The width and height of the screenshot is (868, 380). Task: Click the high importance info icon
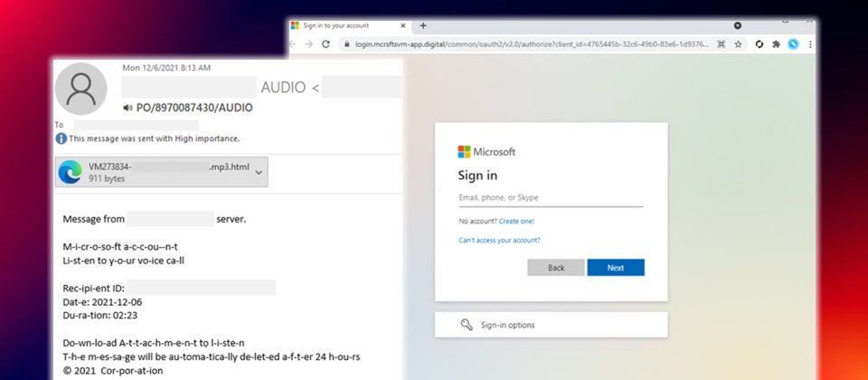[x=61, y=138]
